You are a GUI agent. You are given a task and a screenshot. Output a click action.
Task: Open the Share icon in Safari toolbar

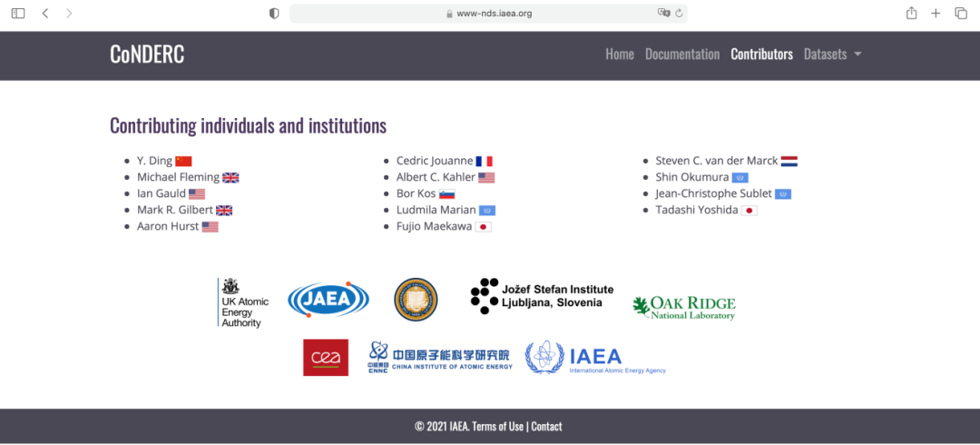tap(912, 13)
